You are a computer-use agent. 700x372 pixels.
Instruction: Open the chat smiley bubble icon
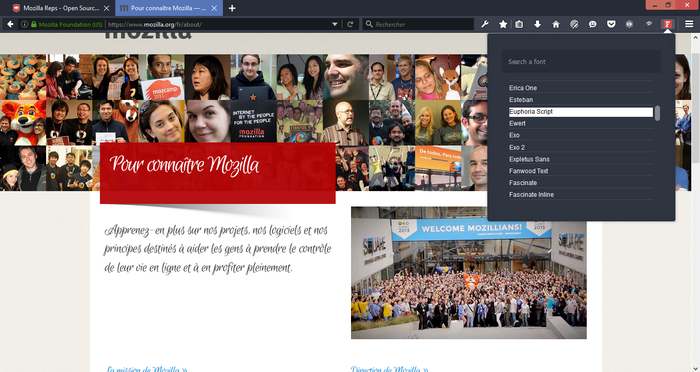point(592,24)
